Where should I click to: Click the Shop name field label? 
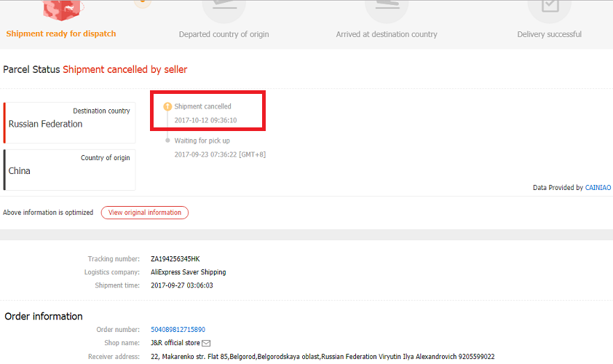tap(122, 343)
